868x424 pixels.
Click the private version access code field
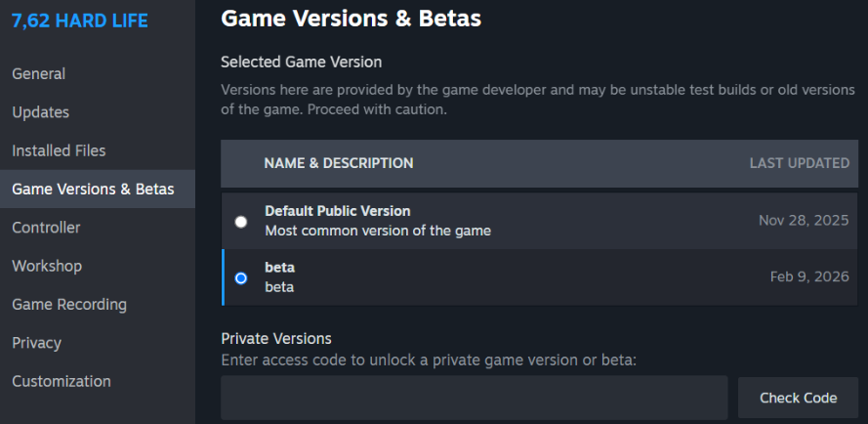pos(474,398)
